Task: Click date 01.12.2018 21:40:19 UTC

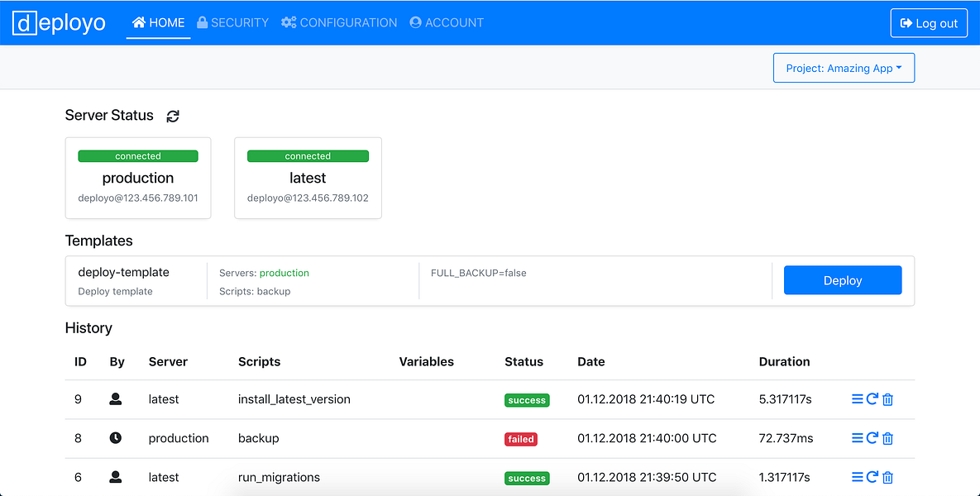Action: click(646, 399)
